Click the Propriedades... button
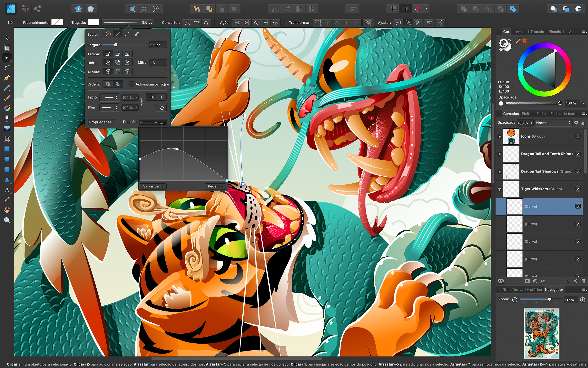 click(102, 122)
